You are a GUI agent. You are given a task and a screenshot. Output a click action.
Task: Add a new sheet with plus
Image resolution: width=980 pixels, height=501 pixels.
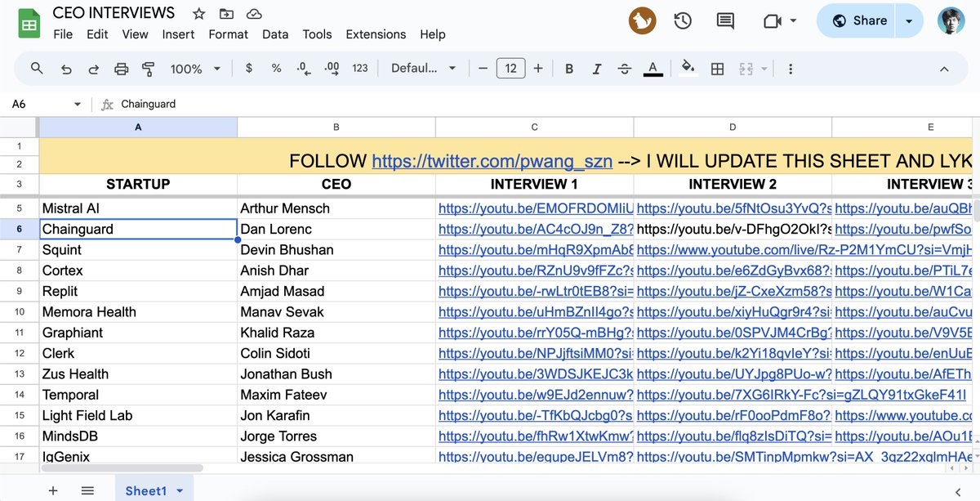[x=53, y=490]
